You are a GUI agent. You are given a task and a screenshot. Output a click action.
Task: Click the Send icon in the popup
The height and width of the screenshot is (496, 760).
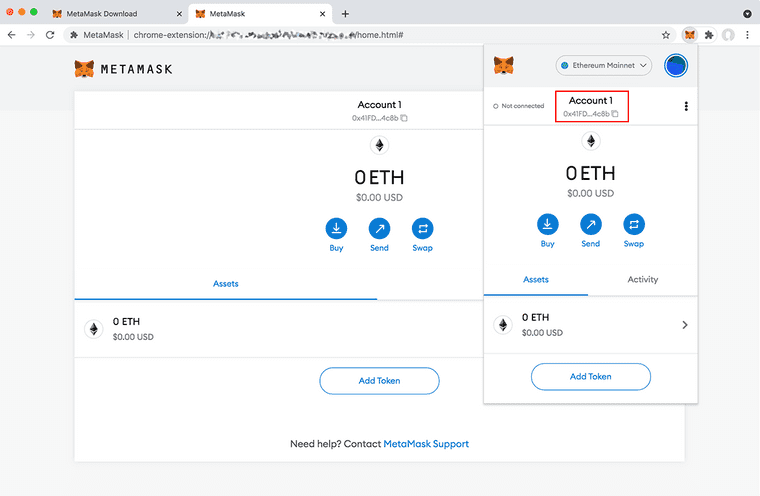point(591,224)
